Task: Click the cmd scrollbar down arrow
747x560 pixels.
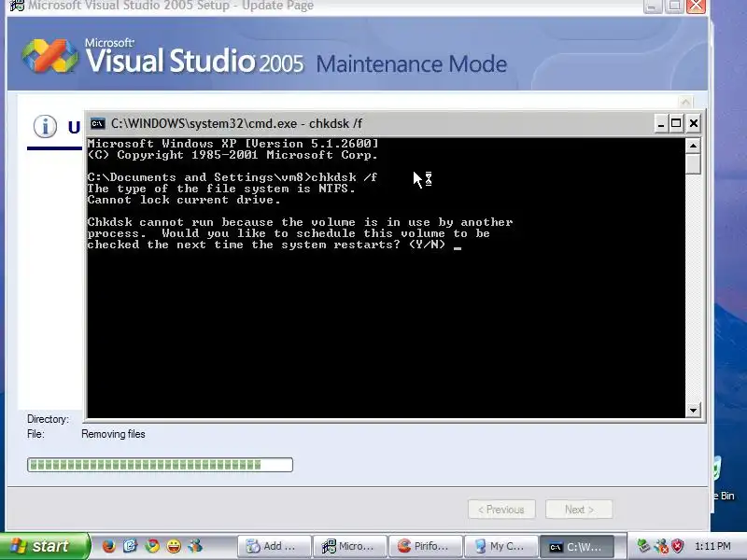Action: pos(693,410)
